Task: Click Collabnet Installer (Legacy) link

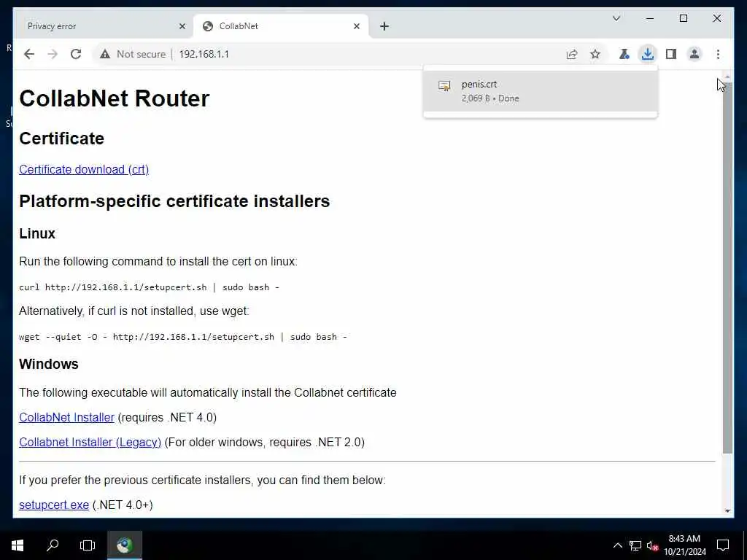Action: click(x=90, y=442)
